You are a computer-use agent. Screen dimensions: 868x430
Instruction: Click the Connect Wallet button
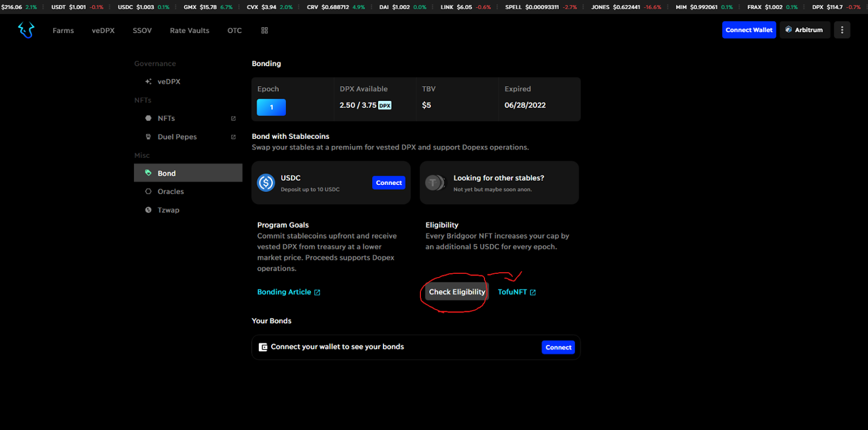coord(749,30)
